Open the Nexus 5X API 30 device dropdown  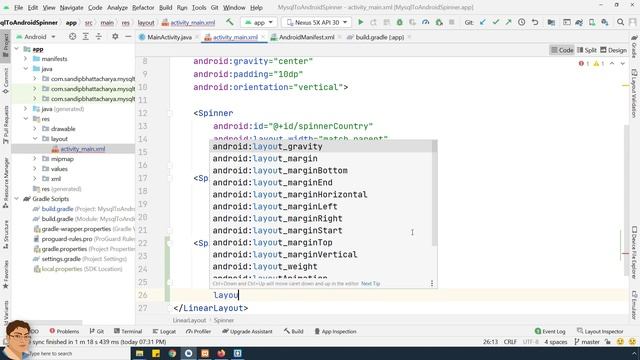[316, 22]
